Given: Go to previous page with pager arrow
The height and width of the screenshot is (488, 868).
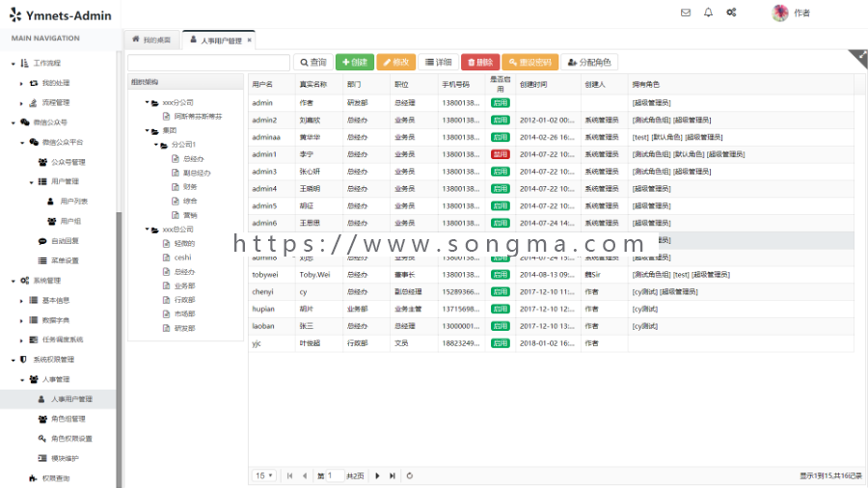Looking at the screenshot, I should [x=305, y=475].
